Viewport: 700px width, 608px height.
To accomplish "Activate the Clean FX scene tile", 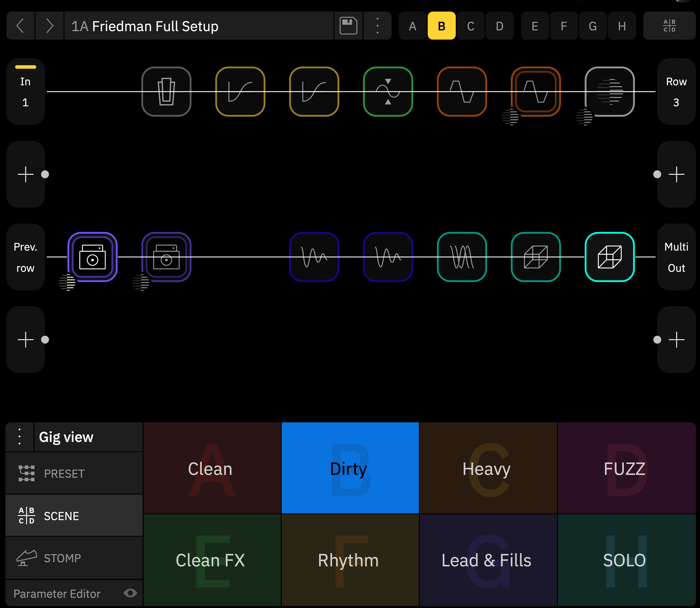I will pyautogui.click(x=212, y=560).
